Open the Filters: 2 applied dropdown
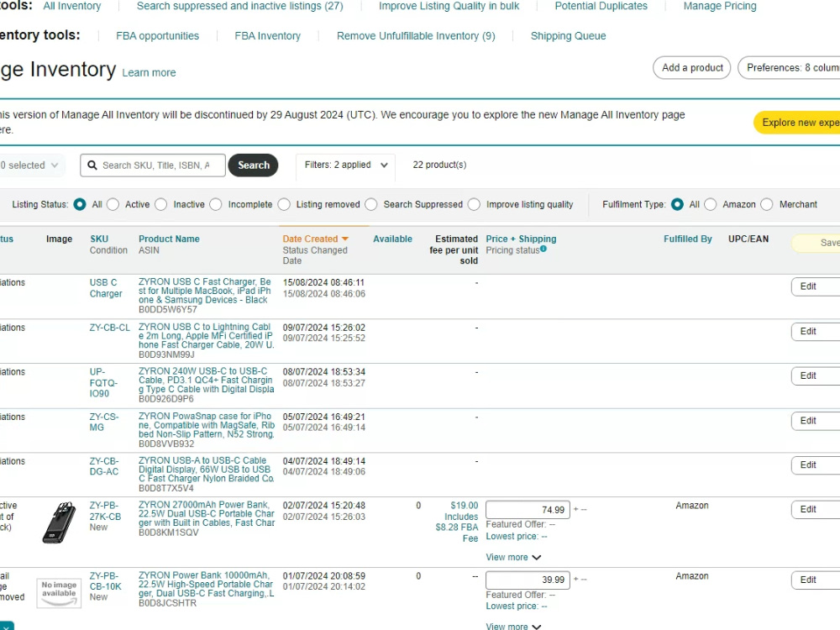The width and height of the screenshot is (840, 630). [345, 165]
